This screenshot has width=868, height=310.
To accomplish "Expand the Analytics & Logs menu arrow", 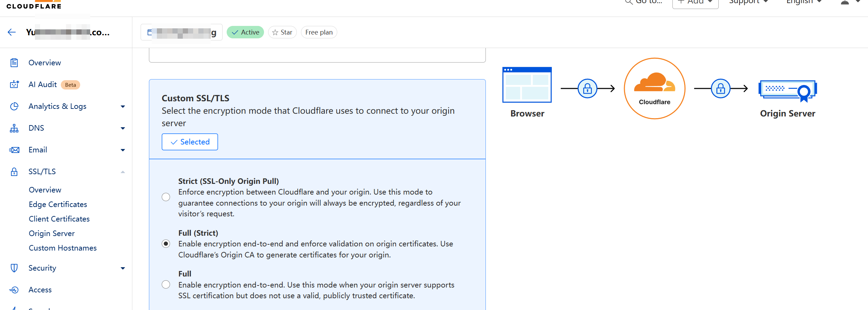I will pyautogui.click(x=123, y=106).
